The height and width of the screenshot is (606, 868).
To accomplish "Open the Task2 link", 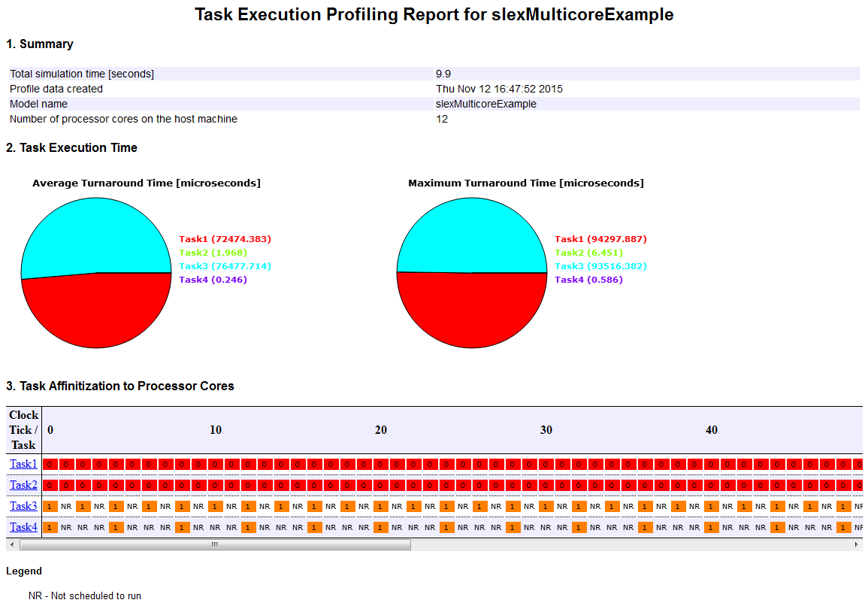I will click(x=23, y=485).
